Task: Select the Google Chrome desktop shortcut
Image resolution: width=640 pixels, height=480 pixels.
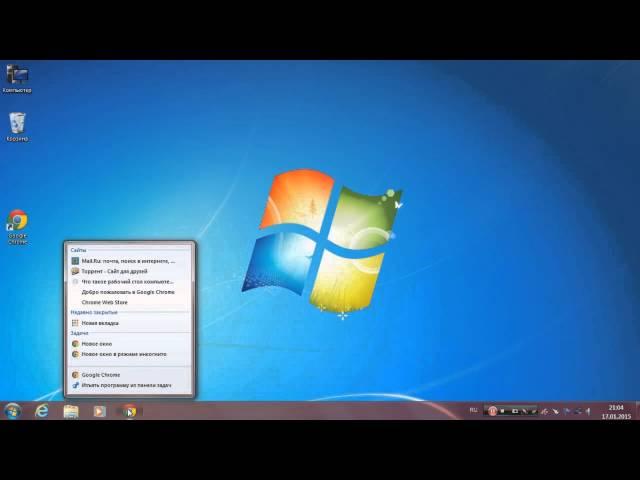Action: [17, 227]
